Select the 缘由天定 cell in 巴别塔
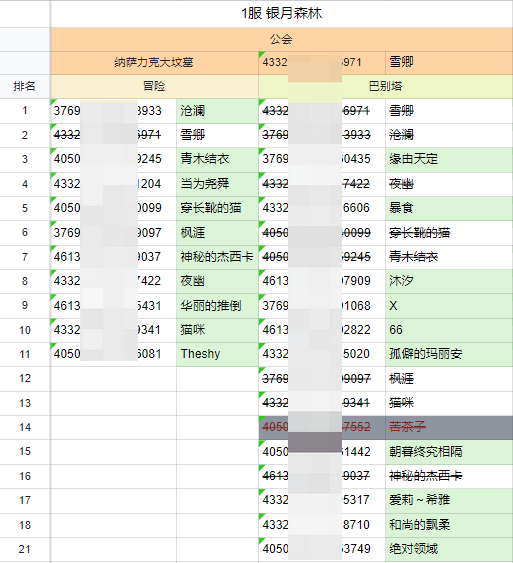The width and height of the screenshot is (513, 563). tap(449, 159)
